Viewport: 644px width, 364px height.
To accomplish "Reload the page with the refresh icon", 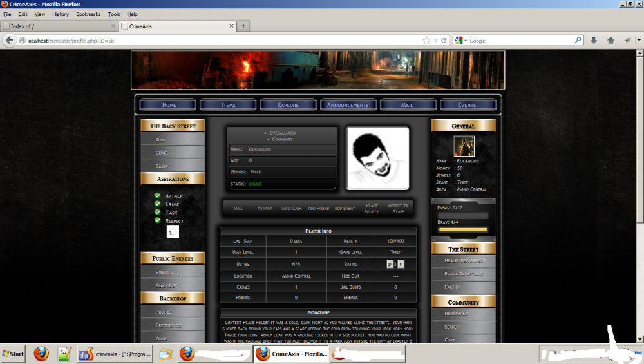I will tap(444, 41).
